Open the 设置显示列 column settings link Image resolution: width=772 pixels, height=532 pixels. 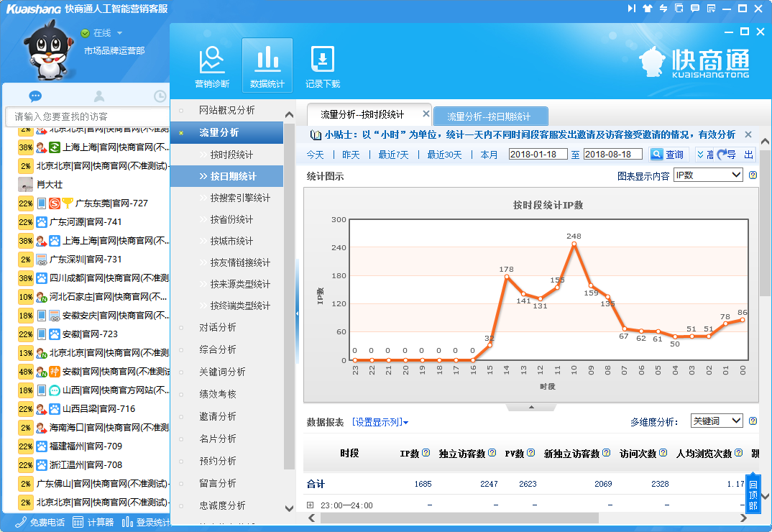click(x=380, y=422)
